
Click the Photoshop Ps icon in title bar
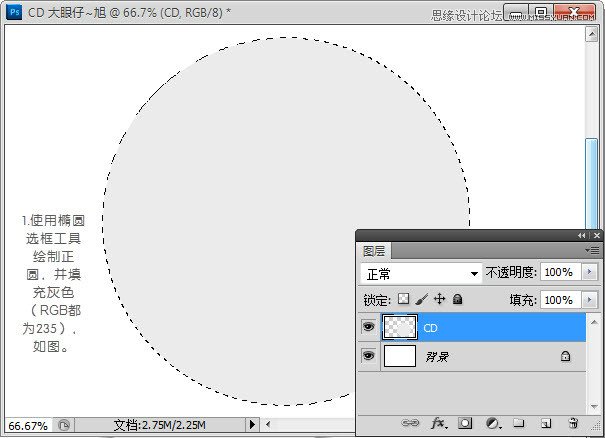pyautogui.click(x=14, y=12)
